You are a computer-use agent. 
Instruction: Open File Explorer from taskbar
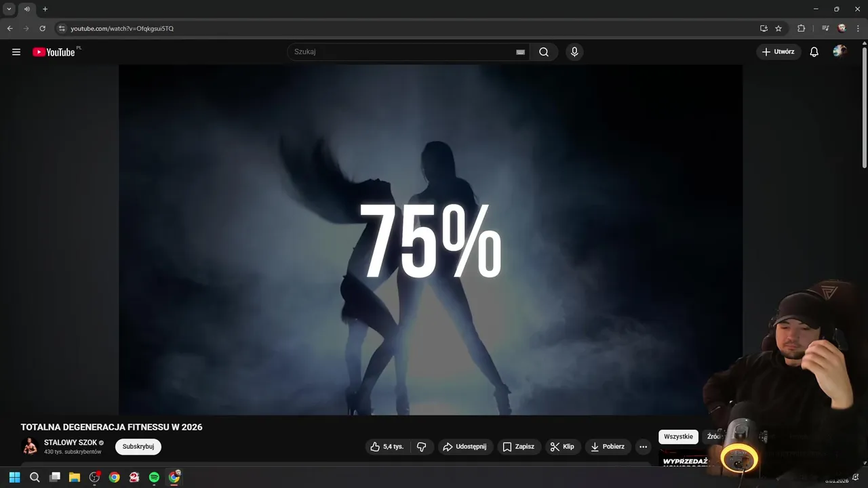point(75,477)
